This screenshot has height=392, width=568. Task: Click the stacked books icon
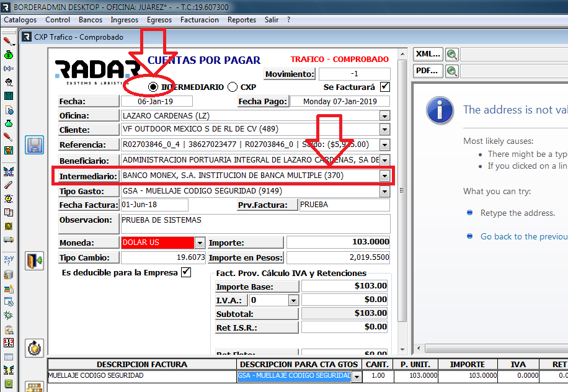pyautogui.click(x=9, y=289)
